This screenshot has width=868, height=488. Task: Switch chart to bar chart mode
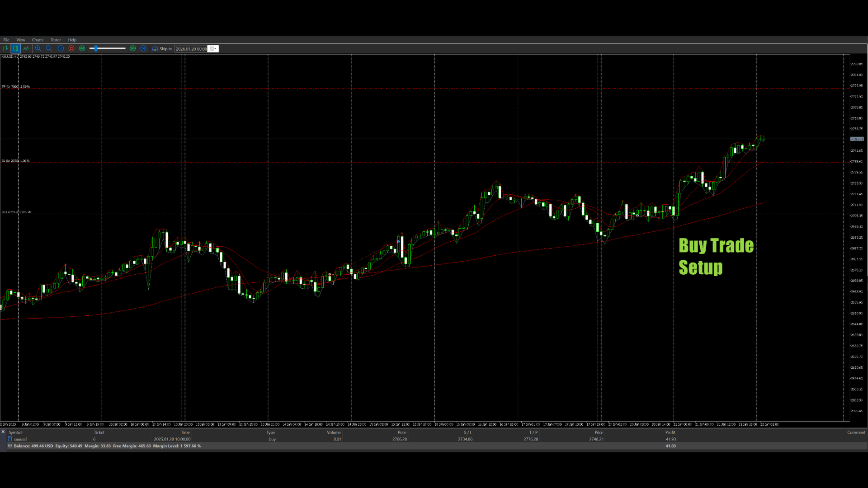click(5, 48)
